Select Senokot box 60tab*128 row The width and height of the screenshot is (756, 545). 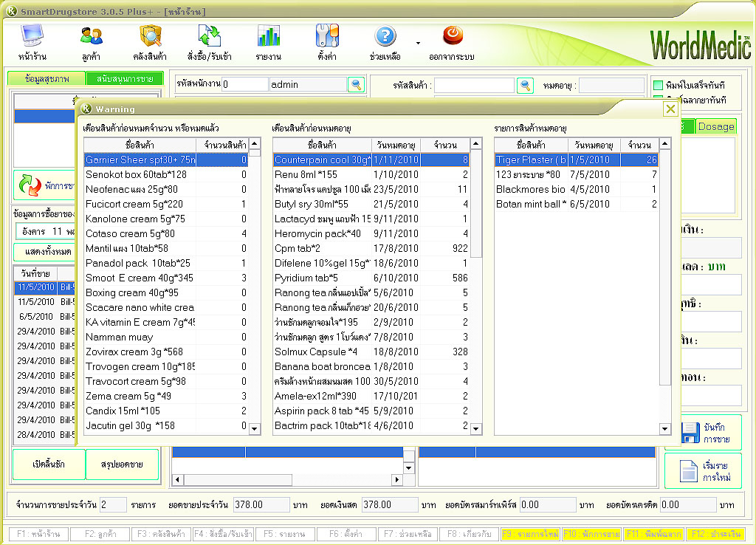pos(166,174)
